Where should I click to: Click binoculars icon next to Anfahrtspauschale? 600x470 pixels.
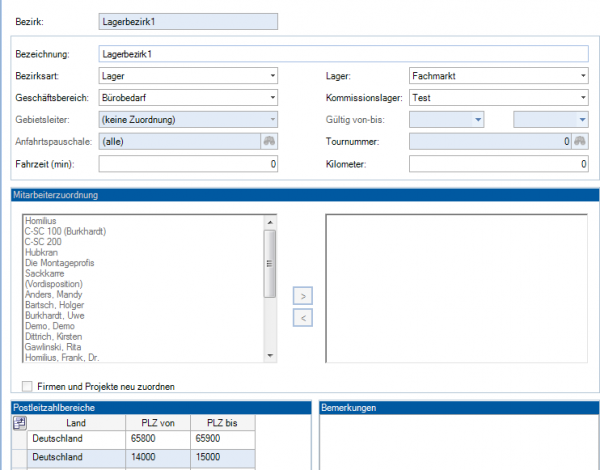point(268,142)
